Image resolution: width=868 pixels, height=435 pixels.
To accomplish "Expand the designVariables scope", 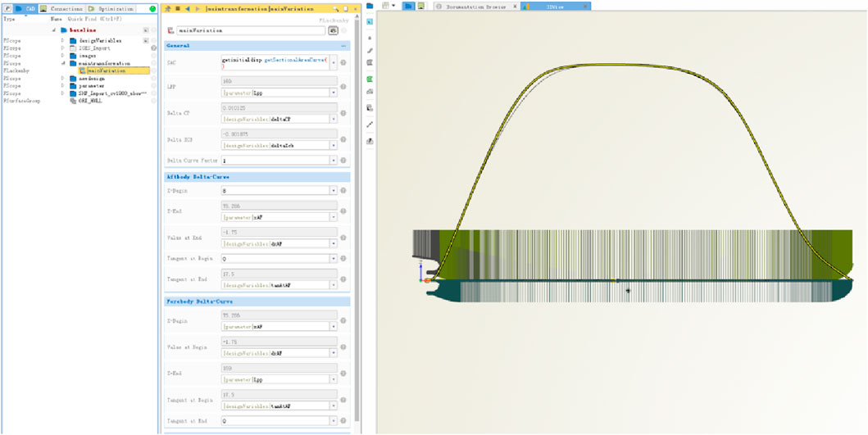I will click(62, 40).
